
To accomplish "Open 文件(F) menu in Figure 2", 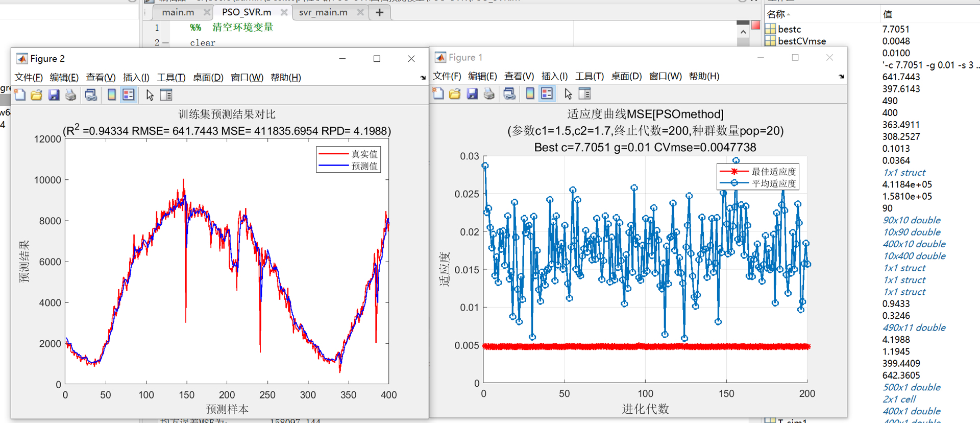I will point(29,78).
